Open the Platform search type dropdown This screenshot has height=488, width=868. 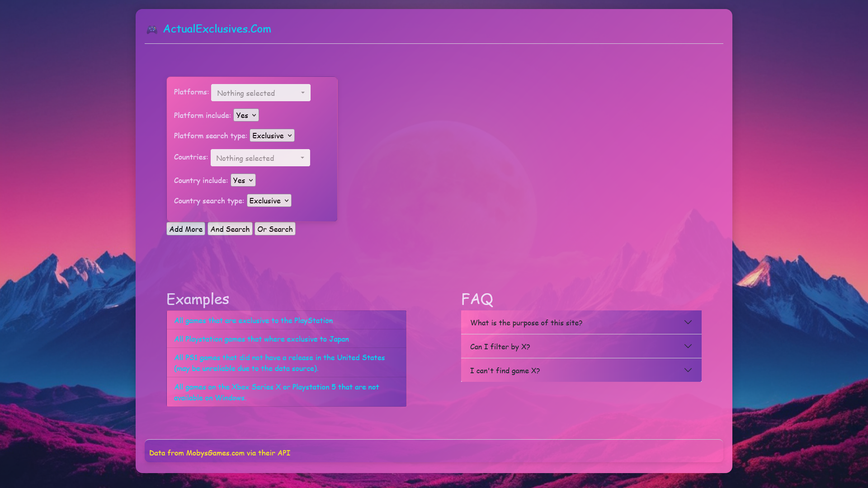[272, 135]
